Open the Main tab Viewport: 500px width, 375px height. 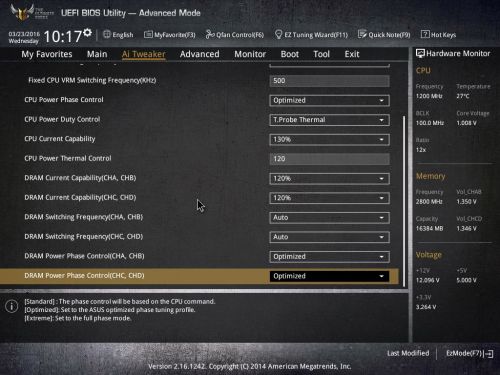(x=97, y=54)
